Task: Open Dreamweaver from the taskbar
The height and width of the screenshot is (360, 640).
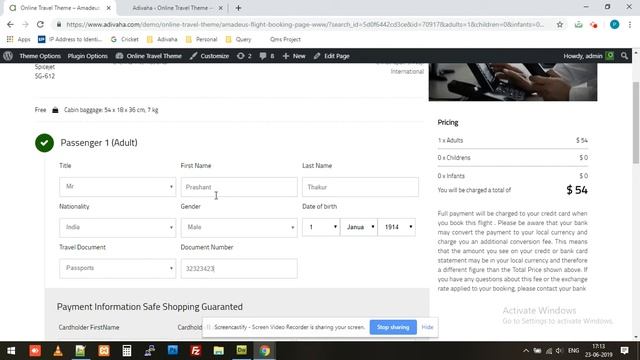Action: (242, 351)
